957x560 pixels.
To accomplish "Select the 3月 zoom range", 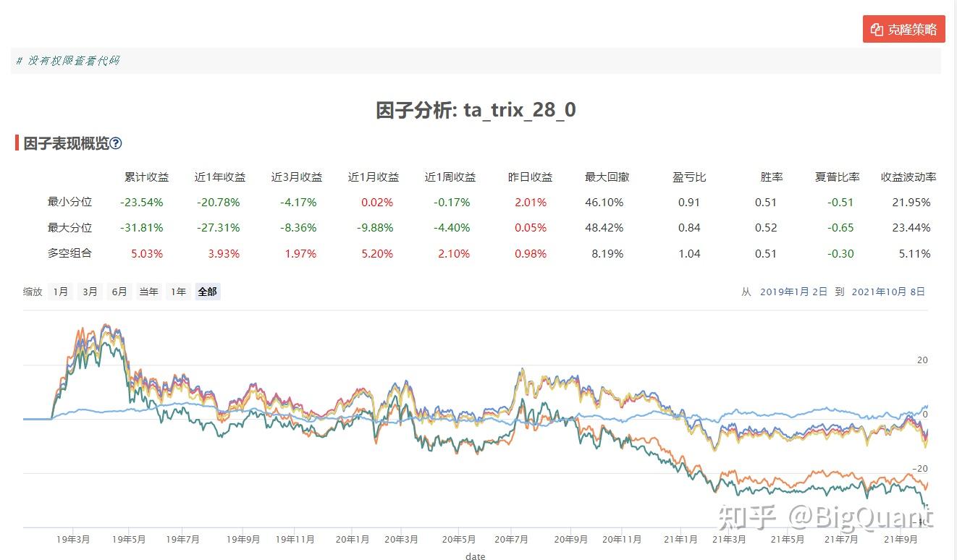I will [x=89, y=291].
